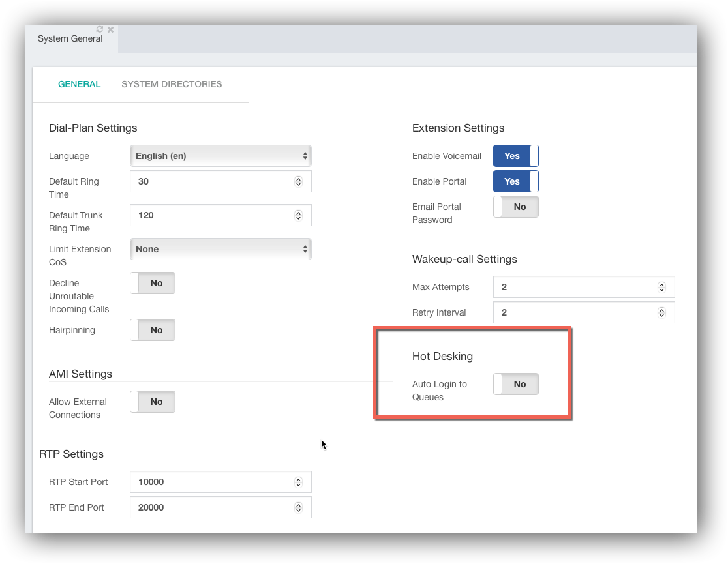Open the Language dropdown
Image resolution: width=728 pixels, height=564 pixels.
point(220,156)
